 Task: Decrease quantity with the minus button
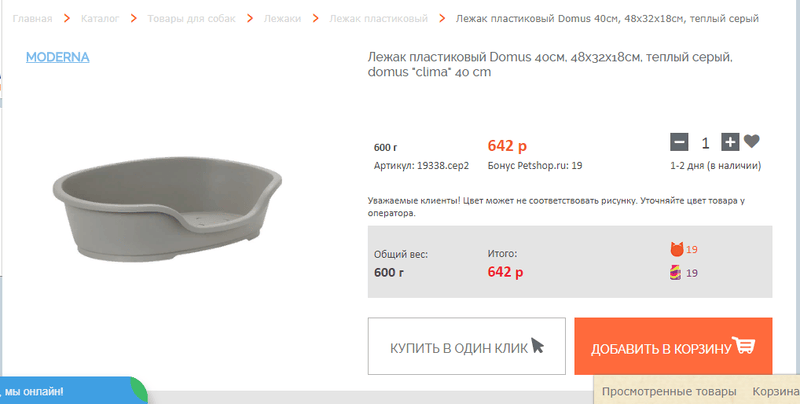[x=679, y=142]
